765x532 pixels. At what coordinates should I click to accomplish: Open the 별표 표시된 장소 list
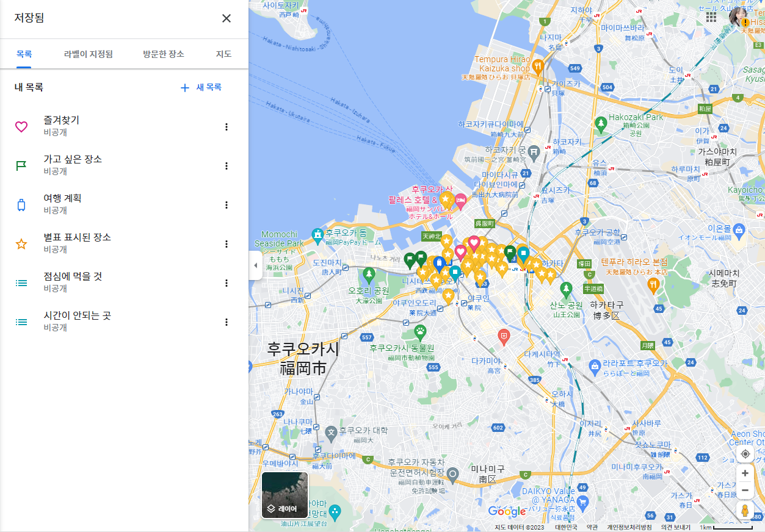[124, 243]
